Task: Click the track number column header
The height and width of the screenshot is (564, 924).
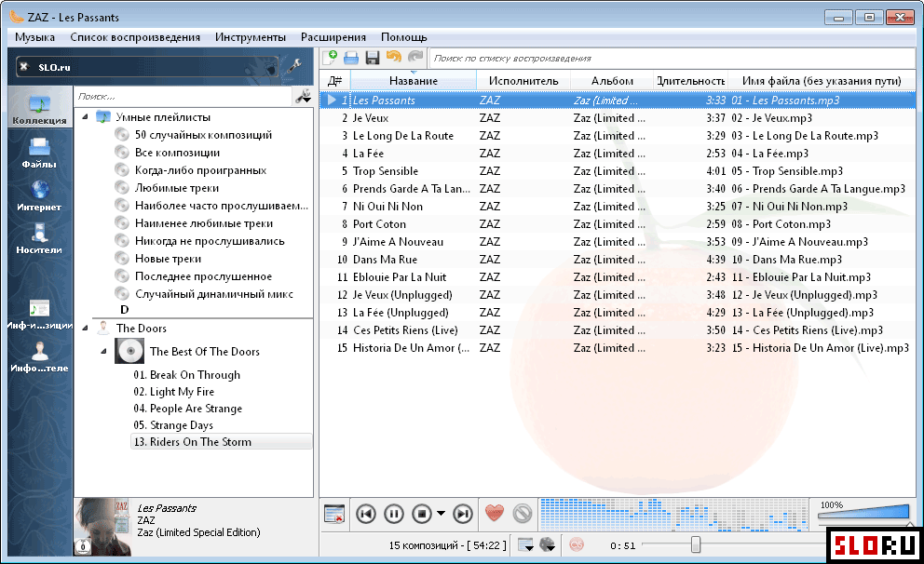Action: (x=335, y=81)
